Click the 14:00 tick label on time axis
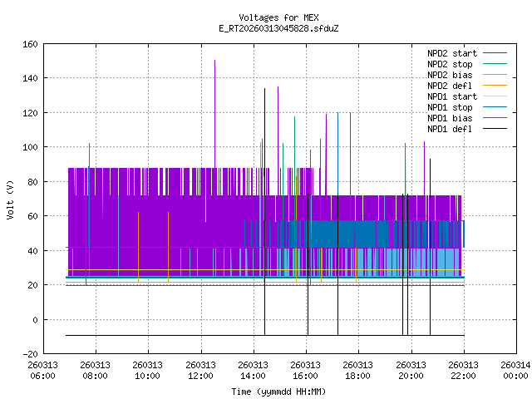This screenshot has height=399, width=532. tap(253, 369)
